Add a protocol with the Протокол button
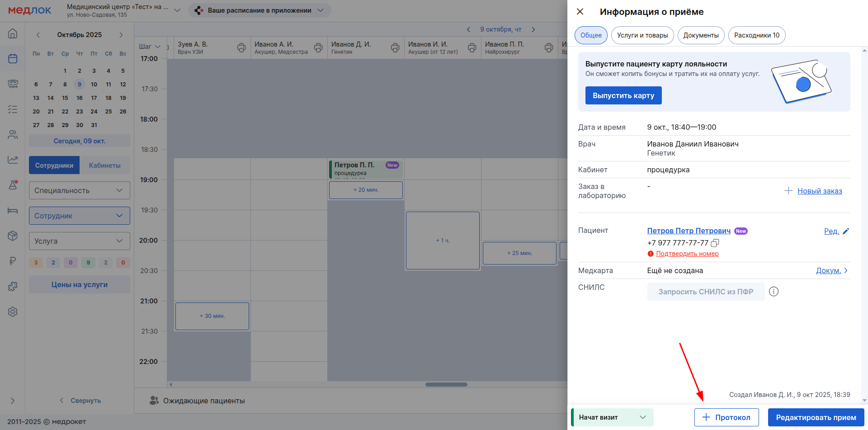This screenshot has height=430, width=868. click(x=726, y=417)
